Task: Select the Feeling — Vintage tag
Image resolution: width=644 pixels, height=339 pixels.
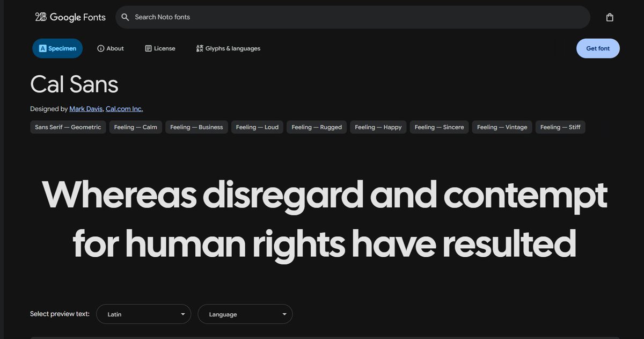Action: pos(502,127)
